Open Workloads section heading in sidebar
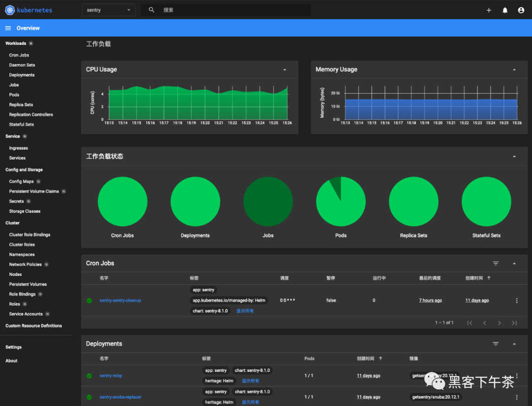Image resolution: width=532 pixels, height=406 pixels. 16,43
